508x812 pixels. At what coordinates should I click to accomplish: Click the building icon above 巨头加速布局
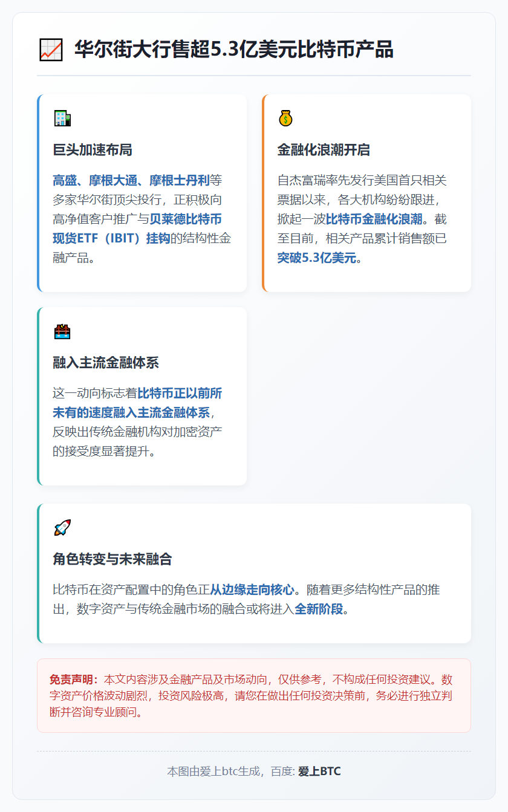point(62,118)
